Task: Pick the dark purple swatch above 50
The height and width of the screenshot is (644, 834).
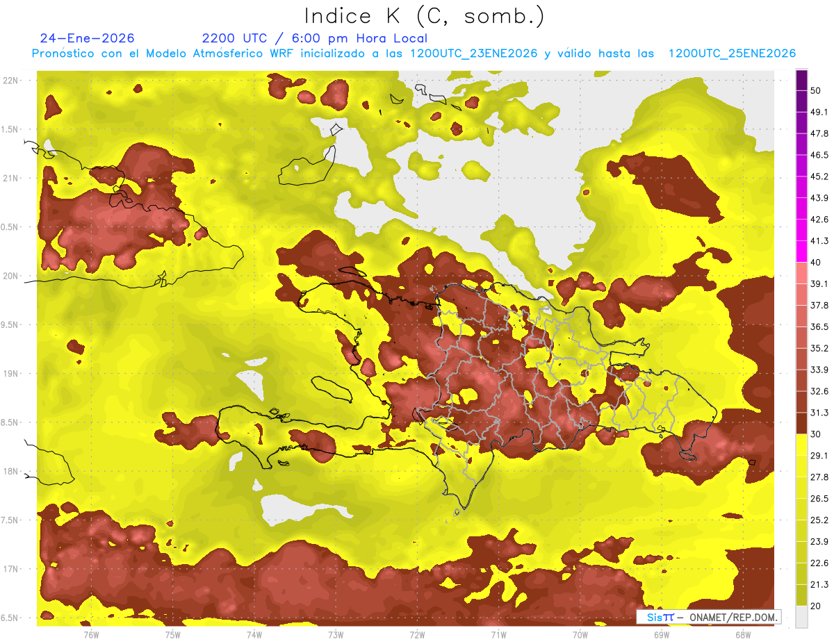Action: [801, 81]
